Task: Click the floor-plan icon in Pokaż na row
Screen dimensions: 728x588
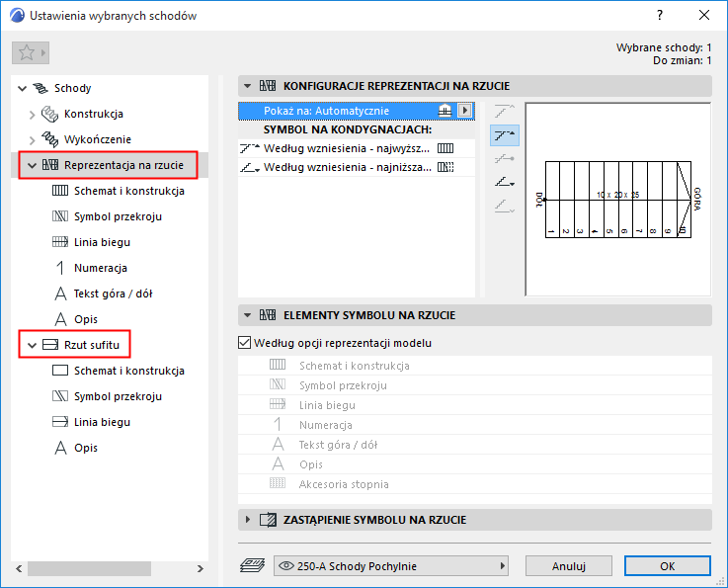Action: pyautogui.click(x=445, y=111)
